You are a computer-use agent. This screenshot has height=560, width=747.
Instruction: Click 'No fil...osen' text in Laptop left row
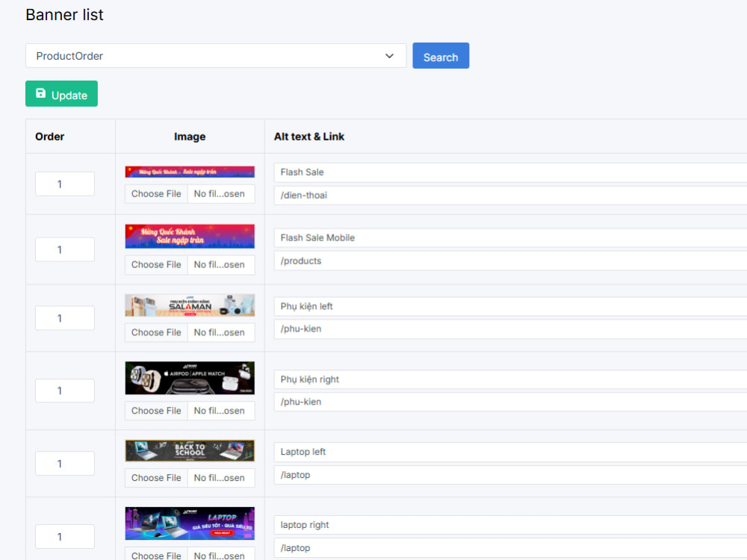219,478
